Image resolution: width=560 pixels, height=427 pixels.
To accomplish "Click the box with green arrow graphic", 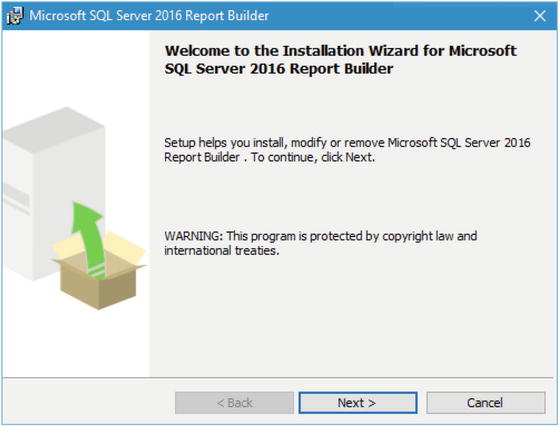I will tap(98, 256).
